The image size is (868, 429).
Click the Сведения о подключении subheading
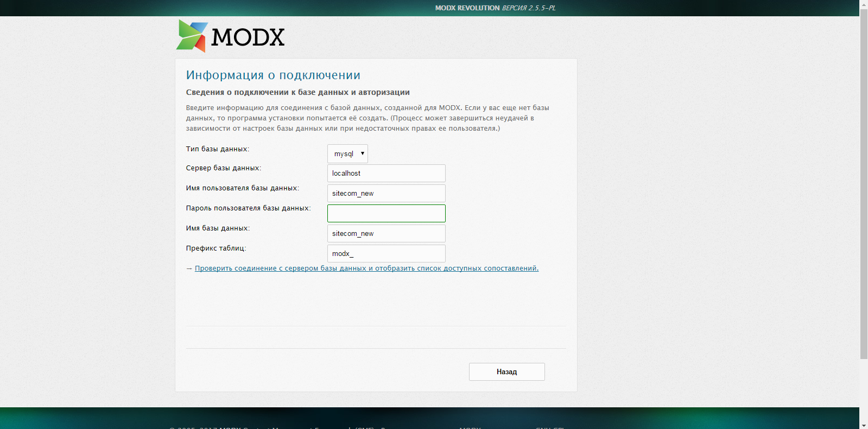[x=298, y=92]
